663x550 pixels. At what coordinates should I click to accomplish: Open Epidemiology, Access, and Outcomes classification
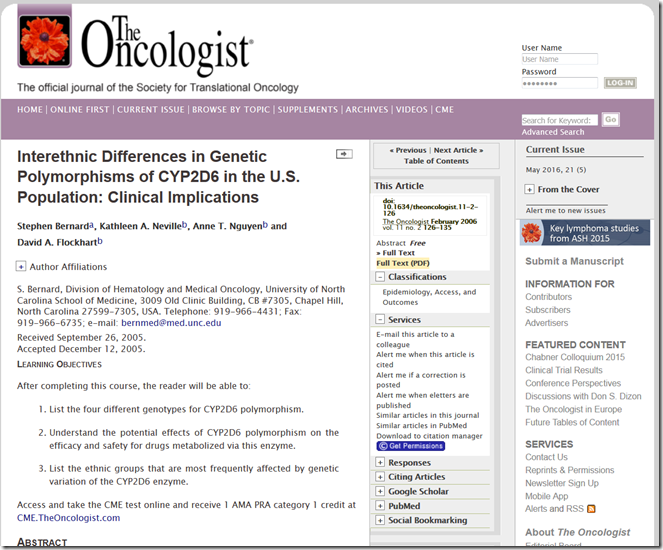tap(429, 297)
